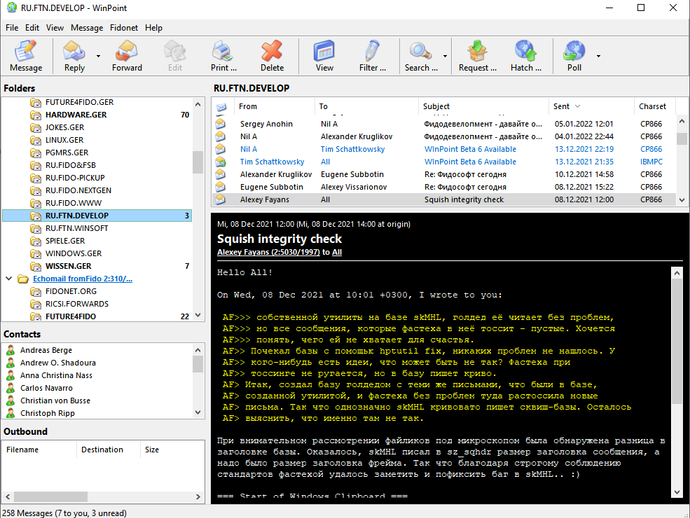Open the Reply dropdown arrow
The width and height of the screenshot is (690, 518).
coord(98,56)
